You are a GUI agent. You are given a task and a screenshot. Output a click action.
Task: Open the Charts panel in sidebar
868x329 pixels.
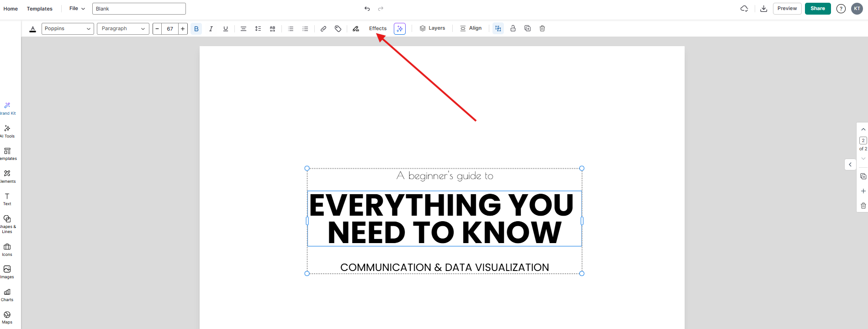click(x=7, y=295)
